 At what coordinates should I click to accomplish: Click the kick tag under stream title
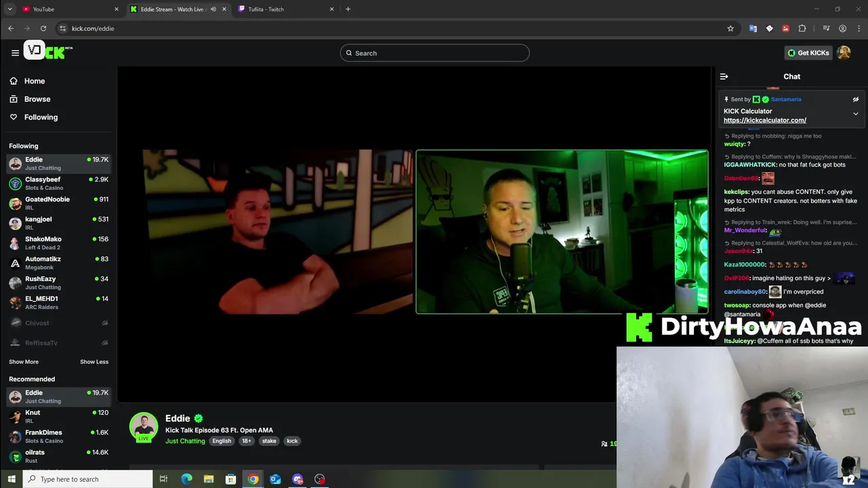tap(292, 441)
